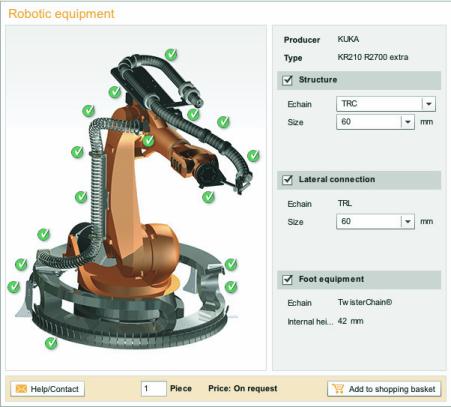Open the Structure Echain TRC dropdown

pyautogui.click(x=386, y=104)
